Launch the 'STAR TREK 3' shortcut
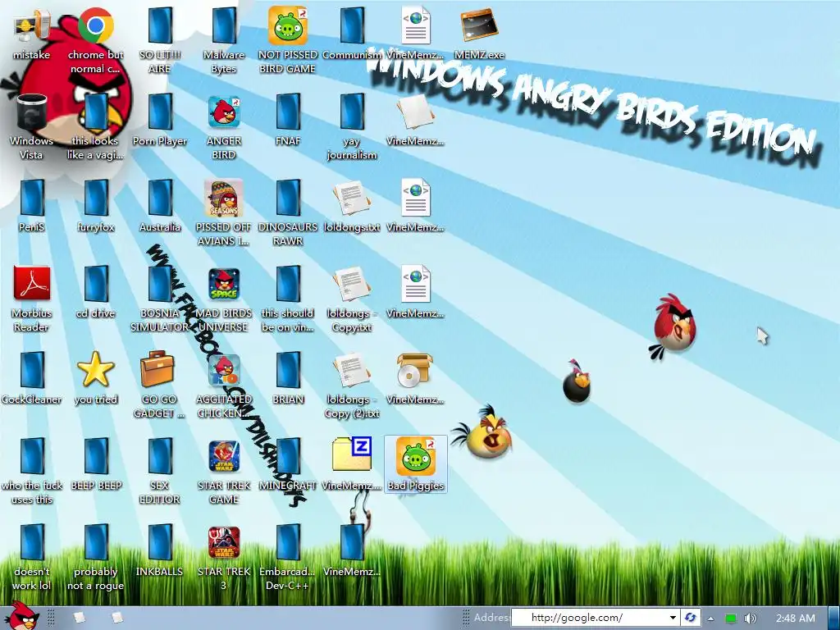Viewport: 840px width, 630px height. click(x=224, y=559)
